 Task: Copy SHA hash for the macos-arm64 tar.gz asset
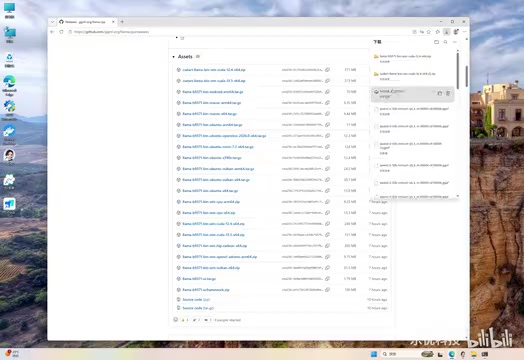328,103
